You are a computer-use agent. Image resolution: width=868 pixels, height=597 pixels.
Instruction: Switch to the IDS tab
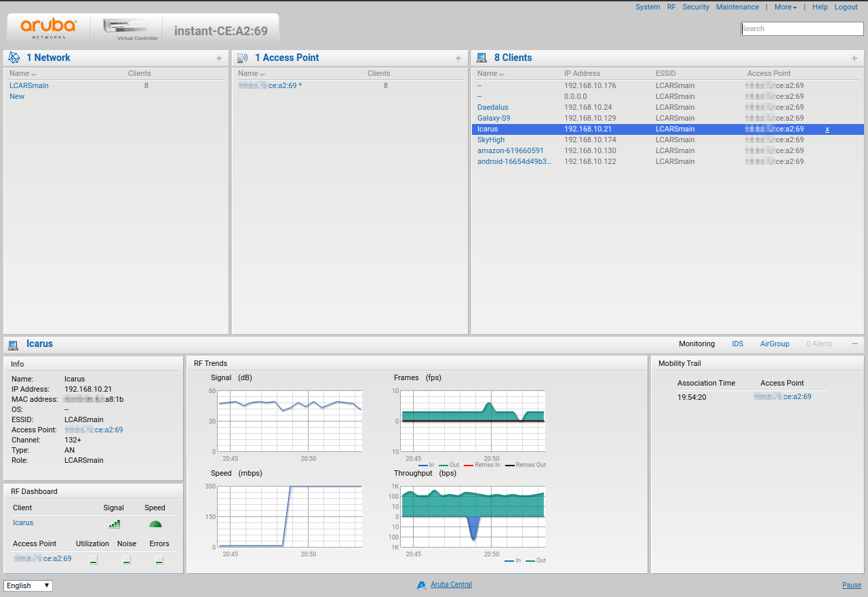pos(738,344)
